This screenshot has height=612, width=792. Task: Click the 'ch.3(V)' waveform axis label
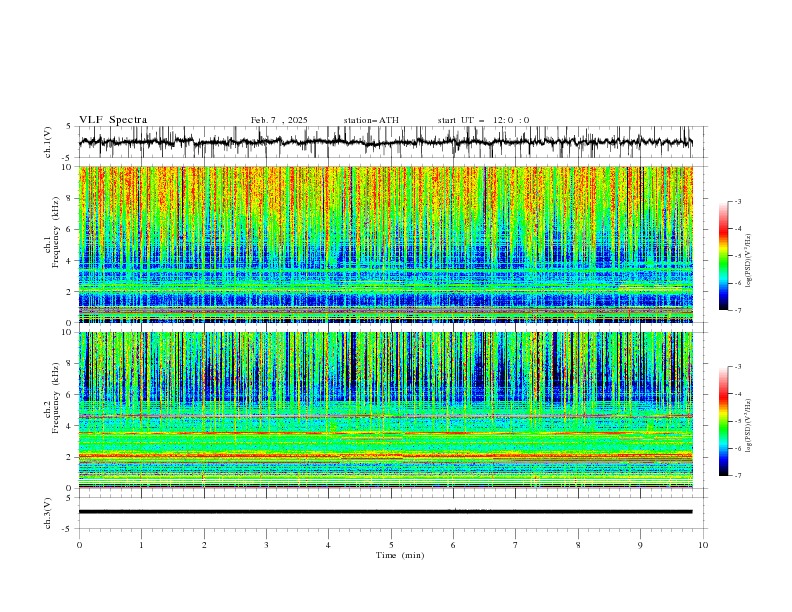click(48, 513)
